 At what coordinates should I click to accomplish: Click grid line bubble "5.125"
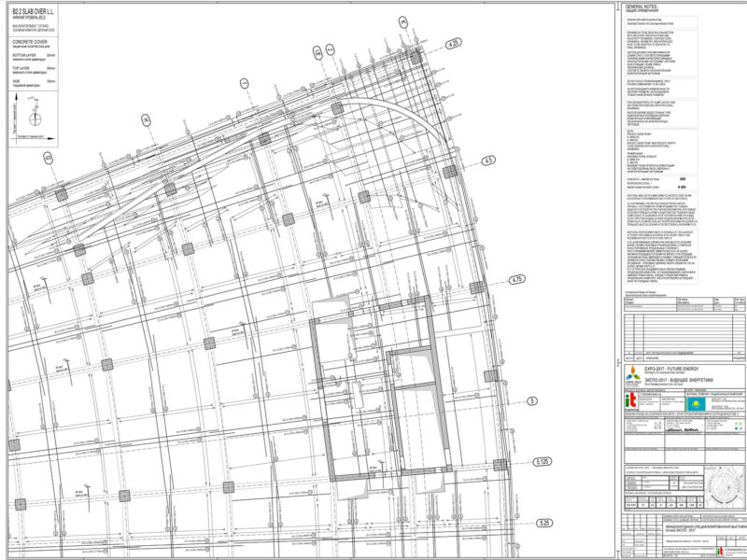tap(542, 462)
